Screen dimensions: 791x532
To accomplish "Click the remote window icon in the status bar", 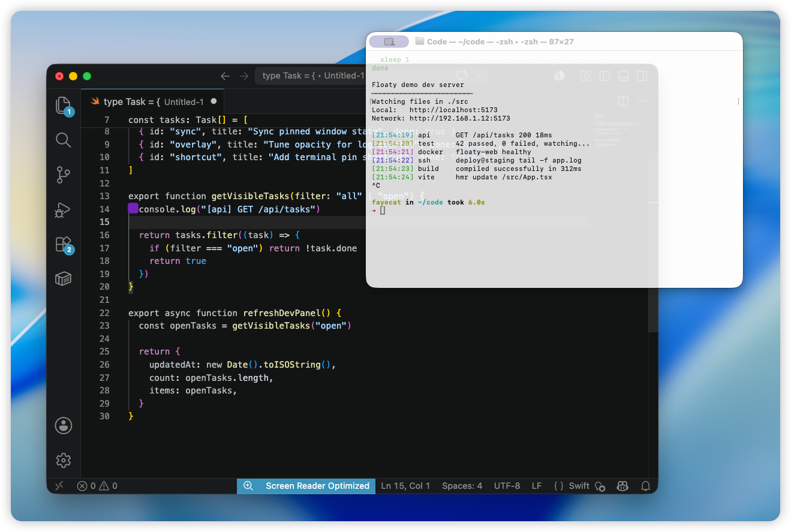I will (59, 486).
